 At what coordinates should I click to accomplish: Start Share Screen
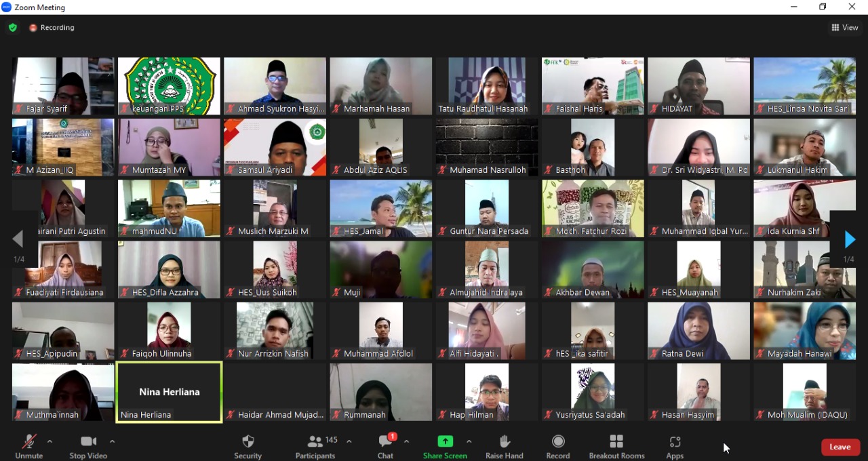[x=445, y=447]
